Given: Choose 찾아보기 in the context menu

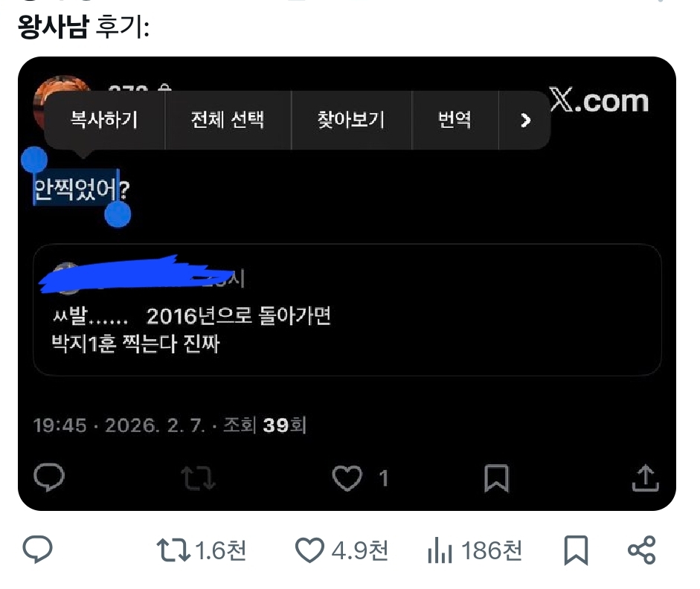Looking at the screenshot, I should click(351, 120).
